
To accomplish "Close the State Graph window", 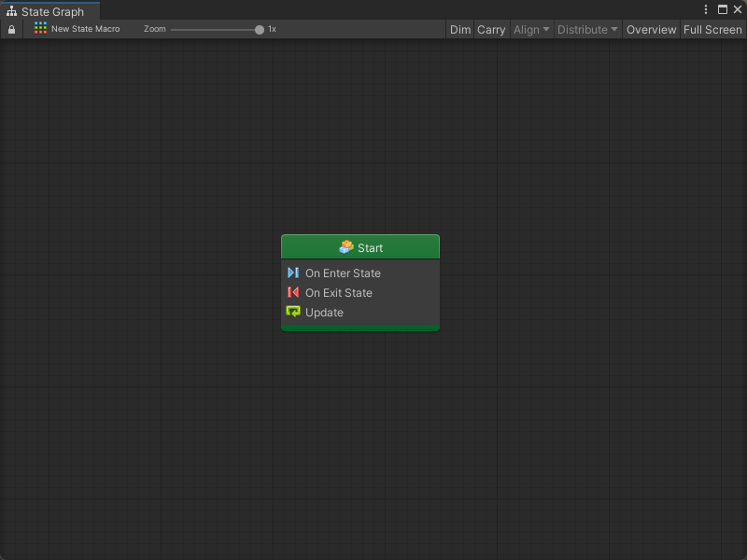I will click(737, 9).
